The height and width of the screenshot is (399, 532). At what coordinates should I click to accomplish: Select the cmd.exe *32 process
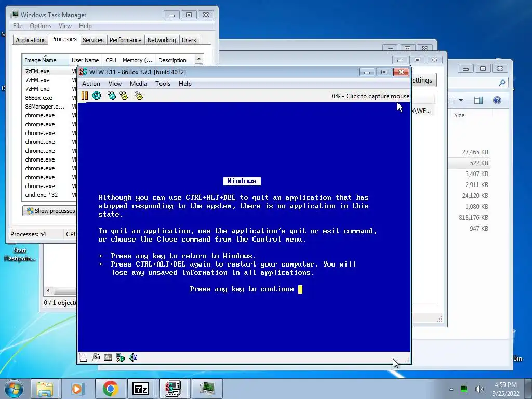coord(49,195)
